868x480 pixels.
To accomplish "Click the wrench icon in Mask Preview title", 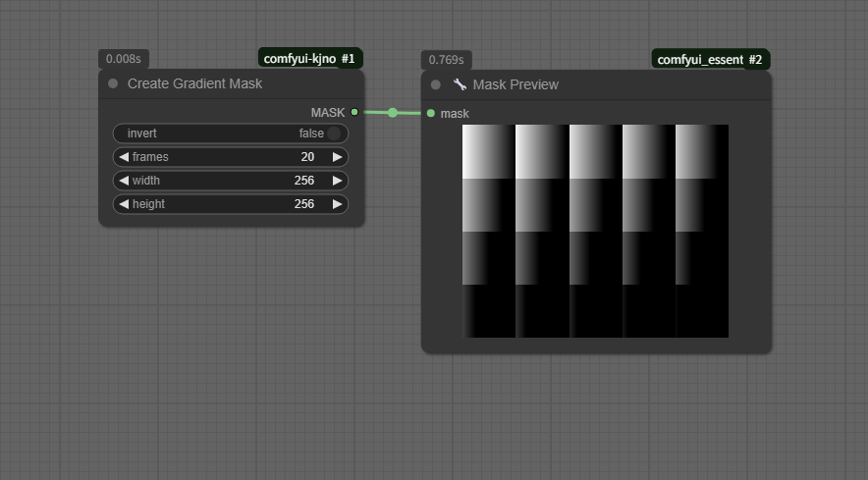I will click(460, 85).
